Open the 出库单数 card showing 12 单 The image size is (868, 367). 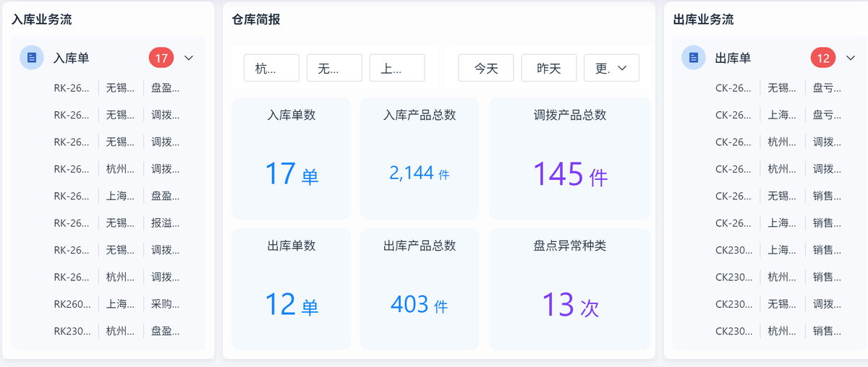point(292,289)
